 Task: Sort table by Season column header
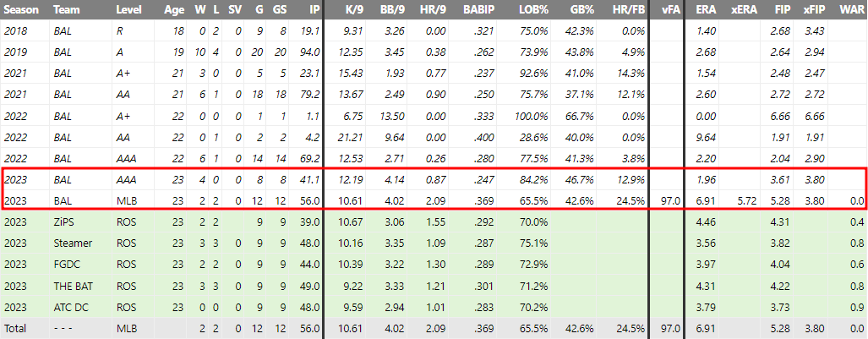[22, 10]
